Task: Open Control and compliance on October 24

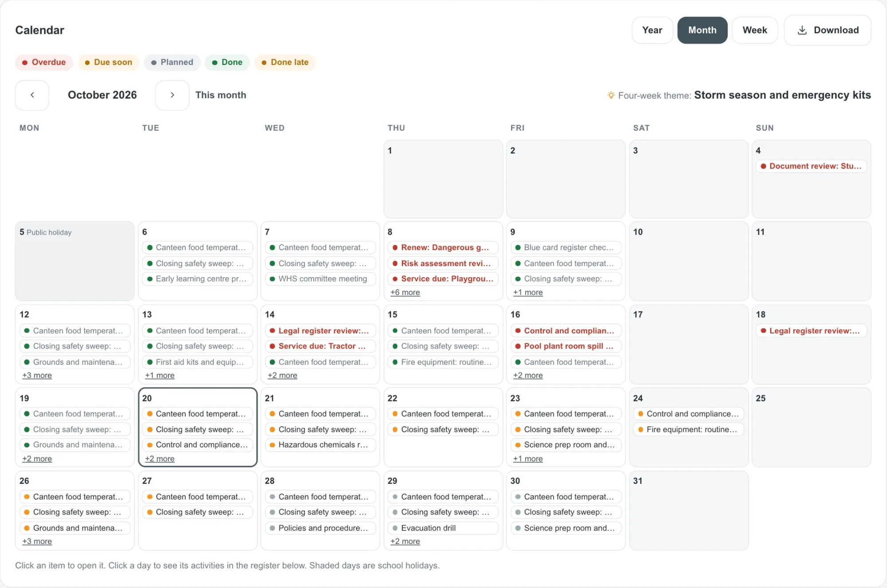Action: (689, 414)
